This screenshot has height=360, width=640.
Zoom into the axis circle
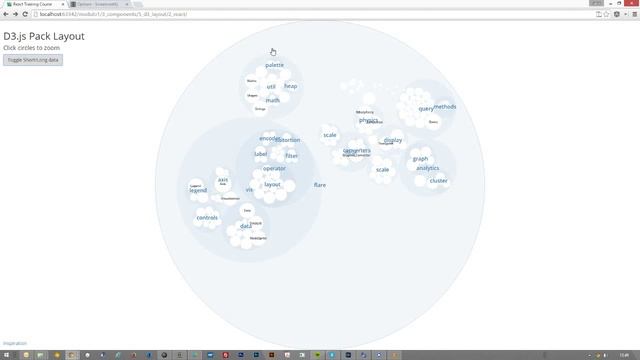[223, 180]
